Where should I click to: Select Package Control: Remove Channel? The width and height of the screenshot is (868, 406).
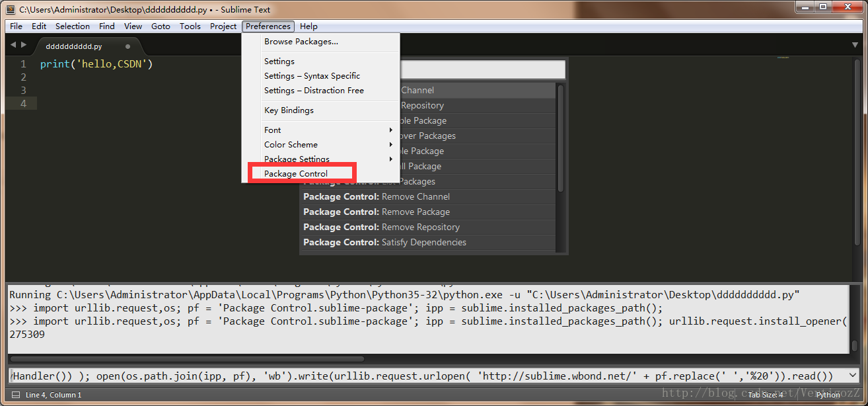428,196
